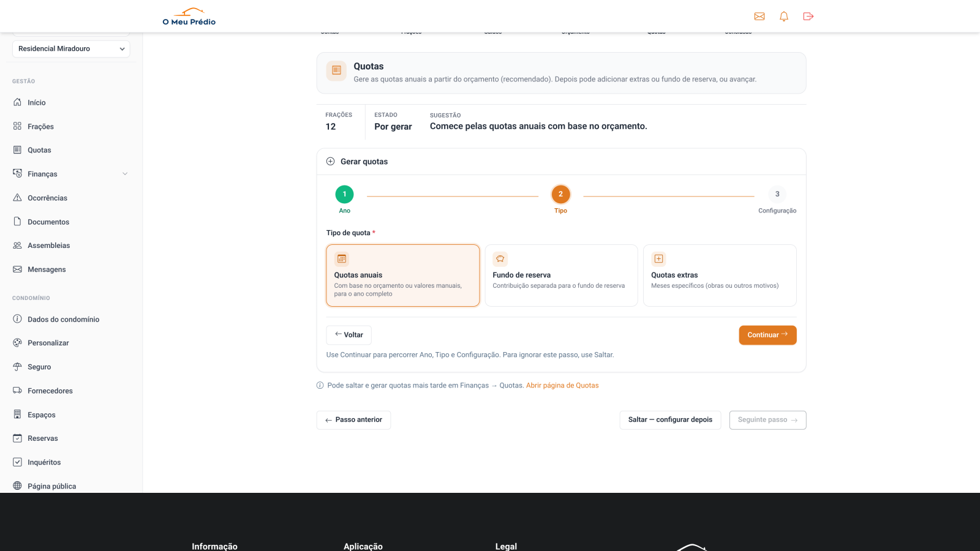Click the Mensagens envelope icon in sidebar
This screenshot has width=980, height=551.
click(x=17, y=269)
